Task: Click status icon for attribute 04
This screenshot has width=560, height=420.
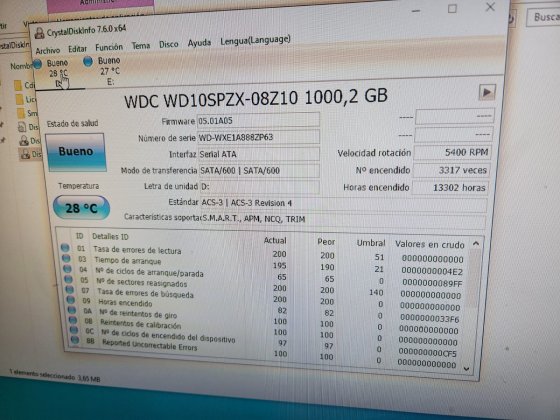Action: click(x=68, y=269)
